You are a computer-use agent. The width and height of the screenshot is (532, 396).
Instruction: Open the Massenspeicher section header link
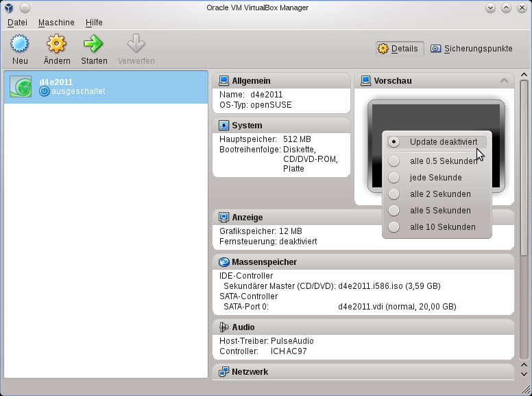tap(265, 262)
